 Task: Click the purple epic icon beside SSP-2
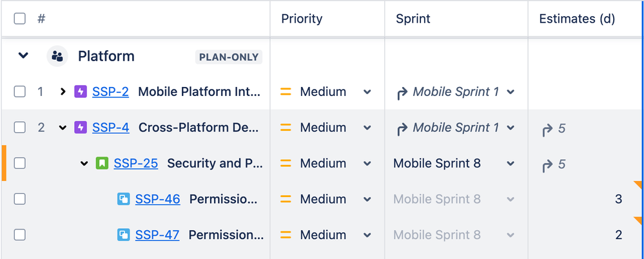click(x=81, y=91)
